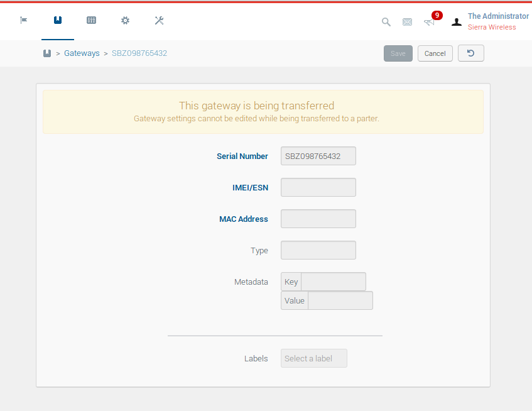The width and height of the screenshot is (532, 411).
Task: Click the Type field label
Action: (x=259, y=251)
